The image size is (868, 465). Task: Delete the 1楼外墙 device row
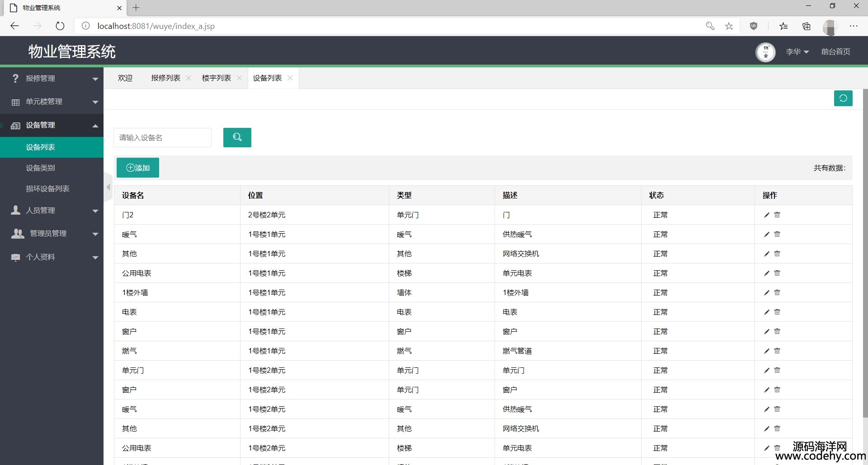(x=777, y=293)
